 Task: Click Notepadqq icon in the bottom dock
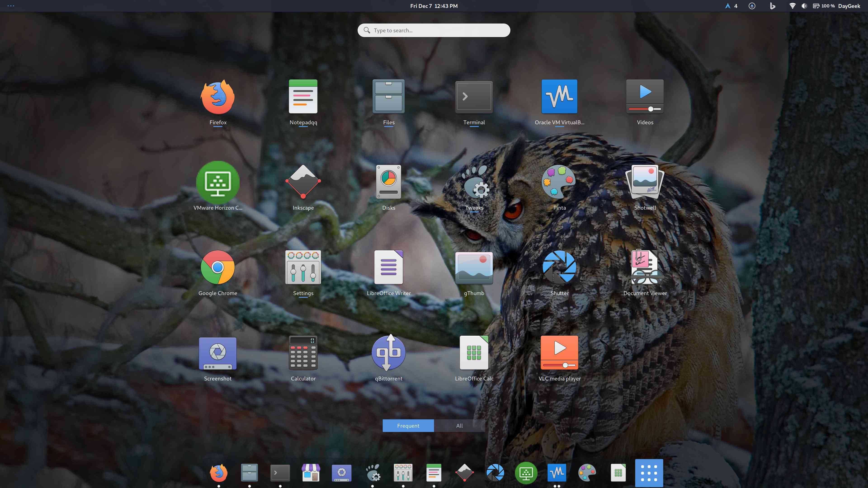tap(434, 473)
